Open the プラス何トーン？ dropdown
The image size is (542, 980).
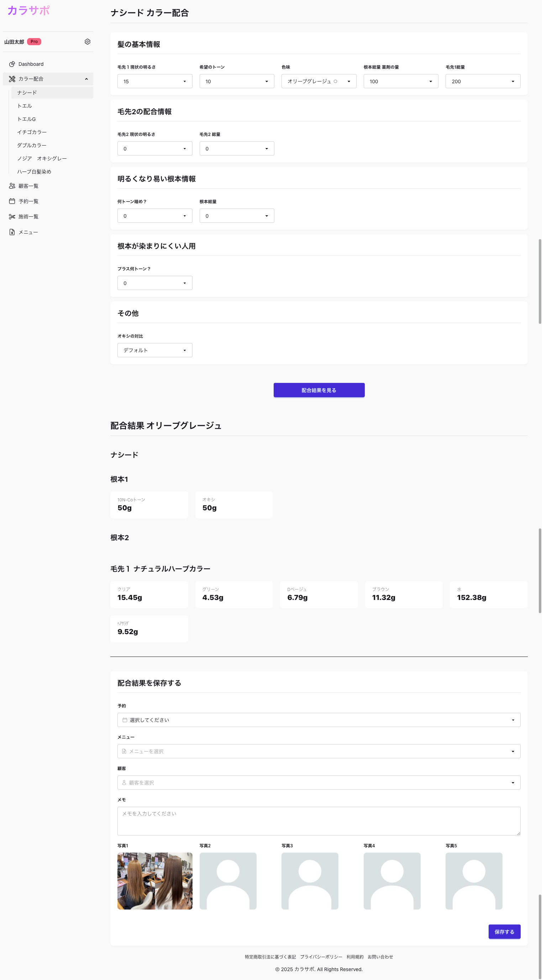(155, 283)
